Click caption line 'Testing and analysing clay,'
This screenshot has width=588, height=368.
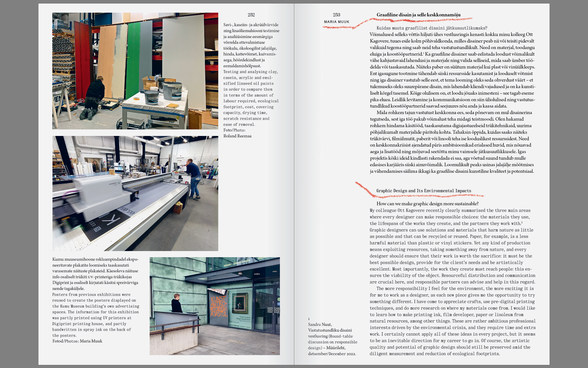[x=251, y=72]
